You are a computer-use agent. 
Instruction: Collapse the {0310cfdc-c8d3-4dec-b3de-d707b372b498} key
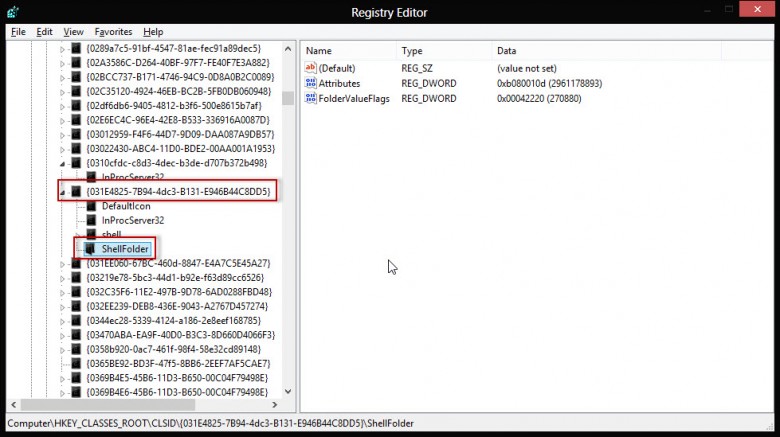62,164
